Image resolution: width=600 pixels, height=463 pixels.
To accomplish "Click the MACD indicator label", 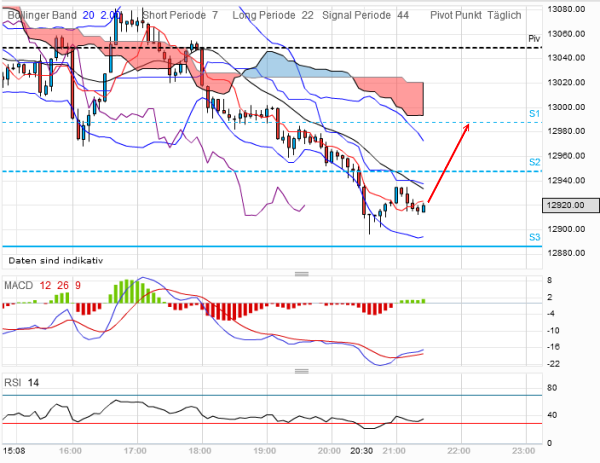I will 18,285.
